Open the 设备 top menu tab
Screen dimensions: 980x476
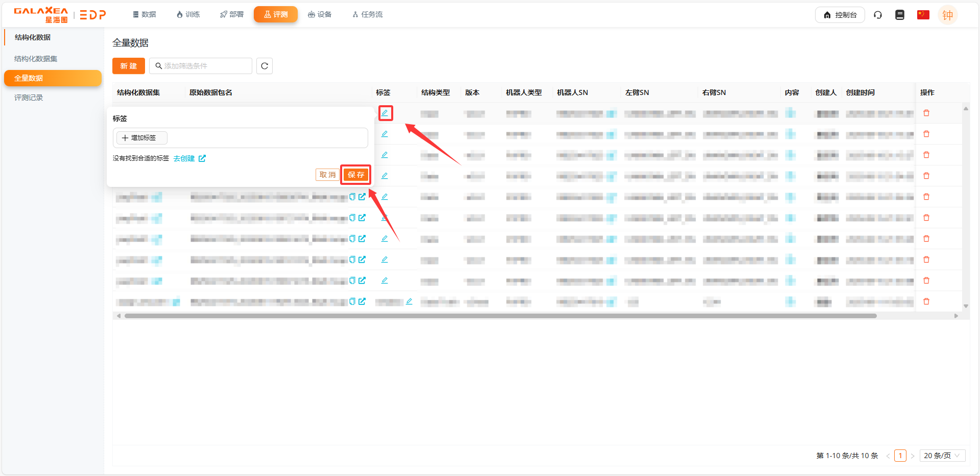[320, 14]
